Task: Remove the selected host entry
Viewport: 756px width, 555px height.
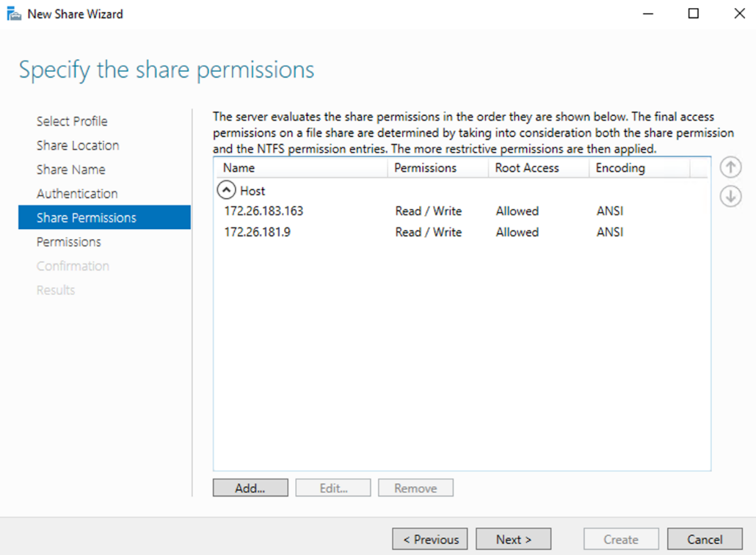Action: (x=415, y=487)
